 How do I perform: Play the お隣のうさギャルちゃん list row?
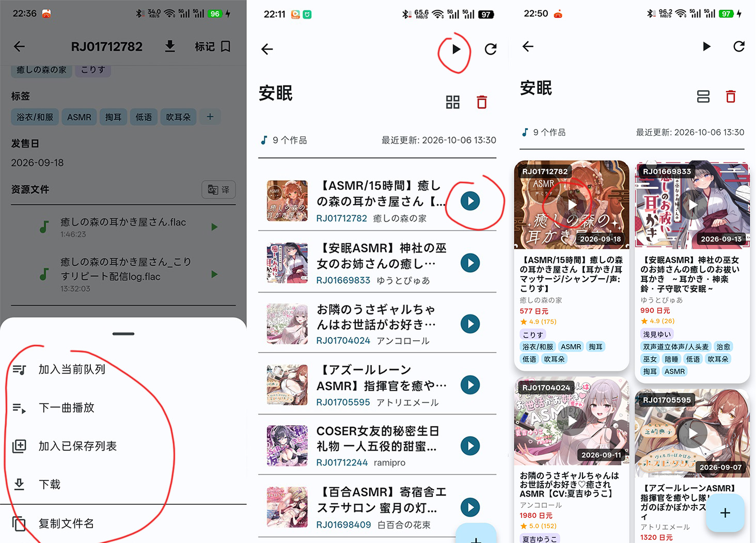pyautogui.click(x=470, y=324)
